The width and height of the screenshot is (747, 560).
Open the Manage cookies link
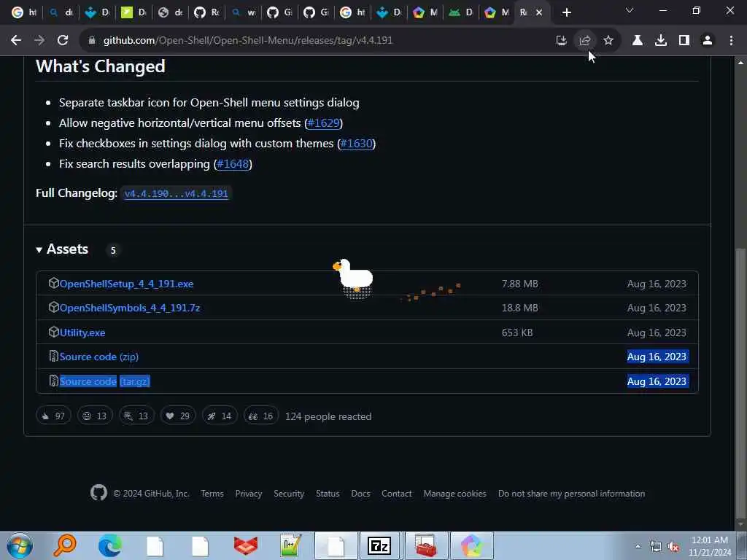coord(455,494)
